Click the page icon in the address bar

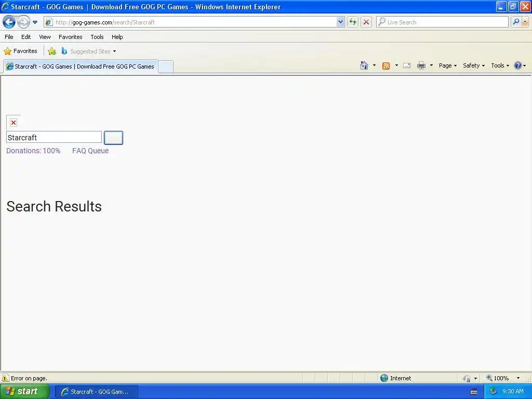click(49, 22)
